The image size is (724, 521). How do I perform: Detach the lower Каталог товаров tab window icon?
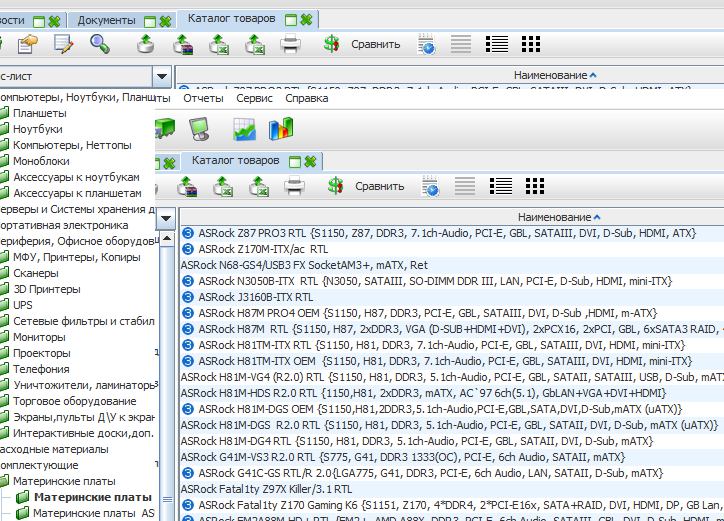point(295,161)
